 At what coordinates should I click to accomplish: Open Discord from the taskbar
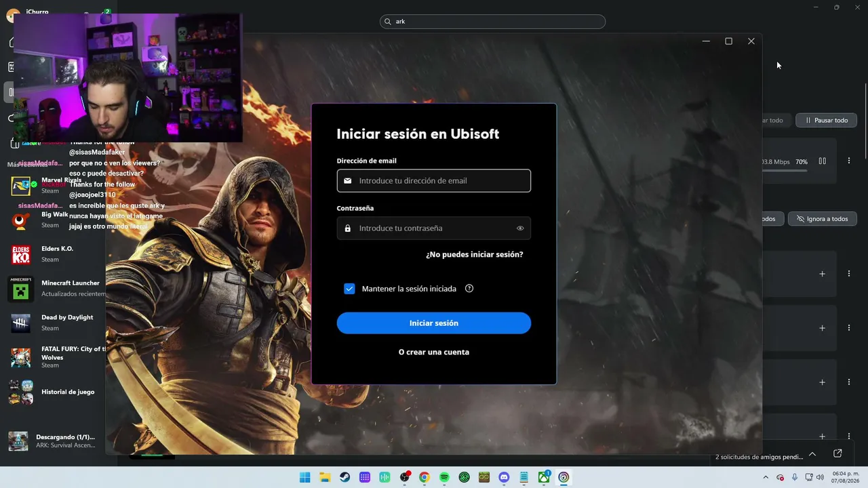(504, 477)
